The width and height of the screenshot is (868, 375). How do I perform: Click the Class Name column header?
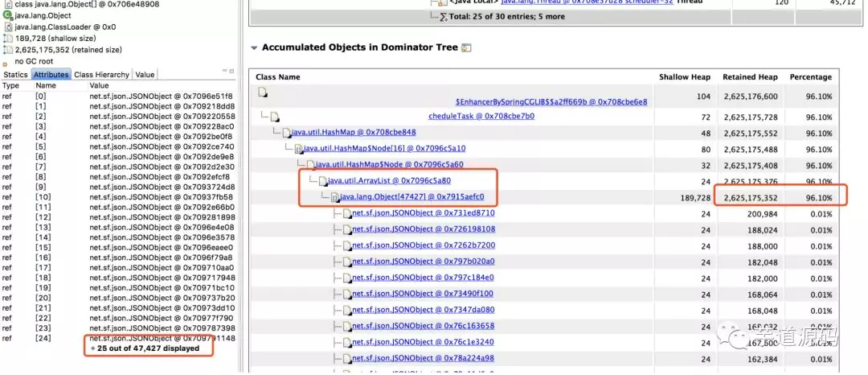278,77
